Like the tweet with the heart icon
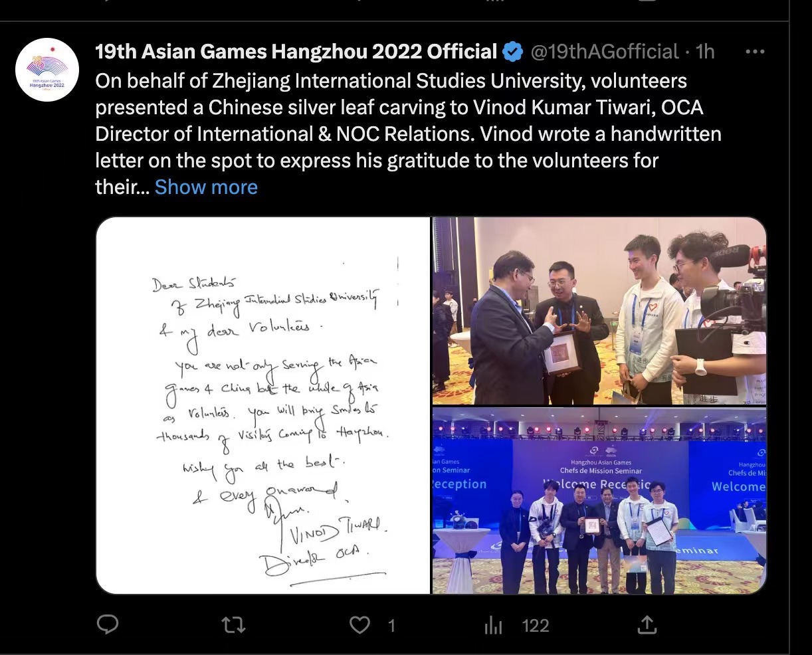 pos(359,625)
